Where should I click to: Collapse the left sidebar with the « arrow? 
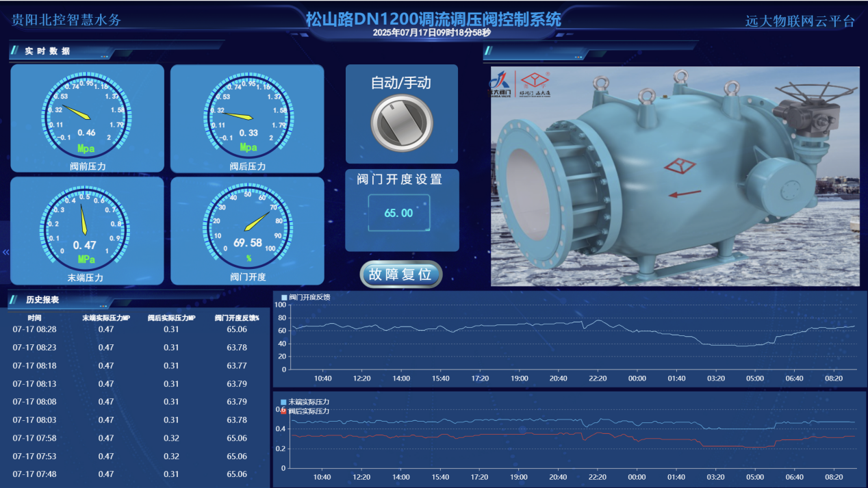tap(5, 252)
